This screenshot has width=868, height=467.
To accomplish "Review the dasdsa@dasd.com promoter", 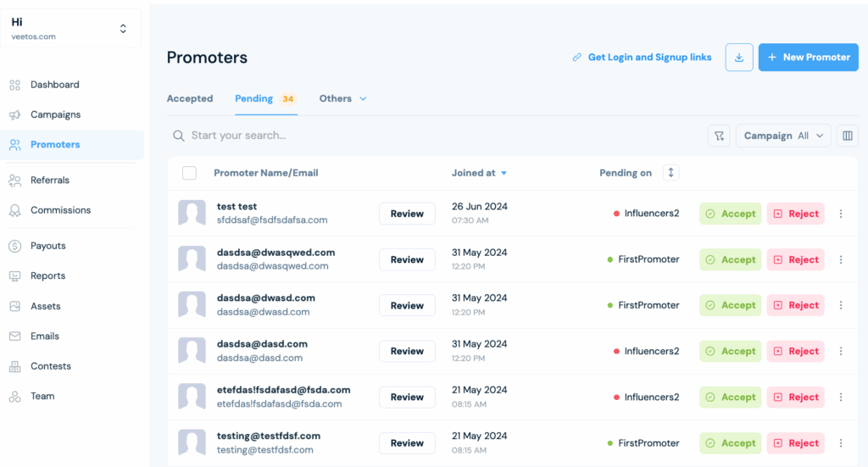I will click(x=407, y=352).
